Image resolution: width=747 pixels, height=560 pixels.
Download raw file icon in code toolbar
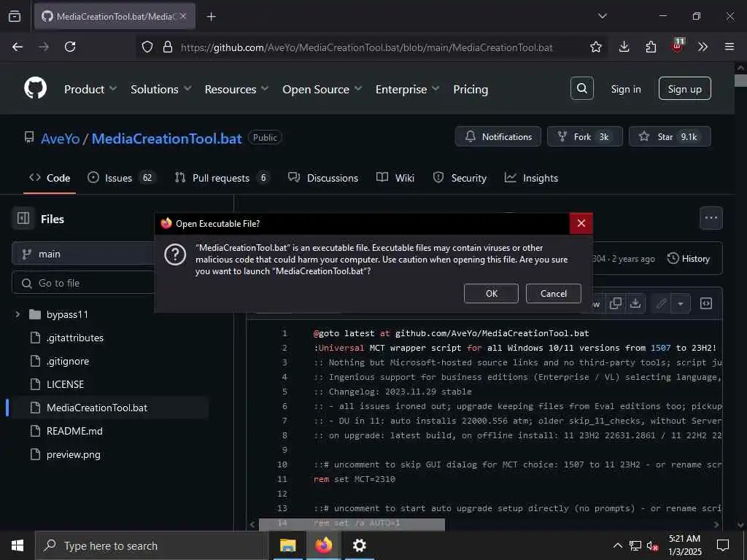[635, 303]
